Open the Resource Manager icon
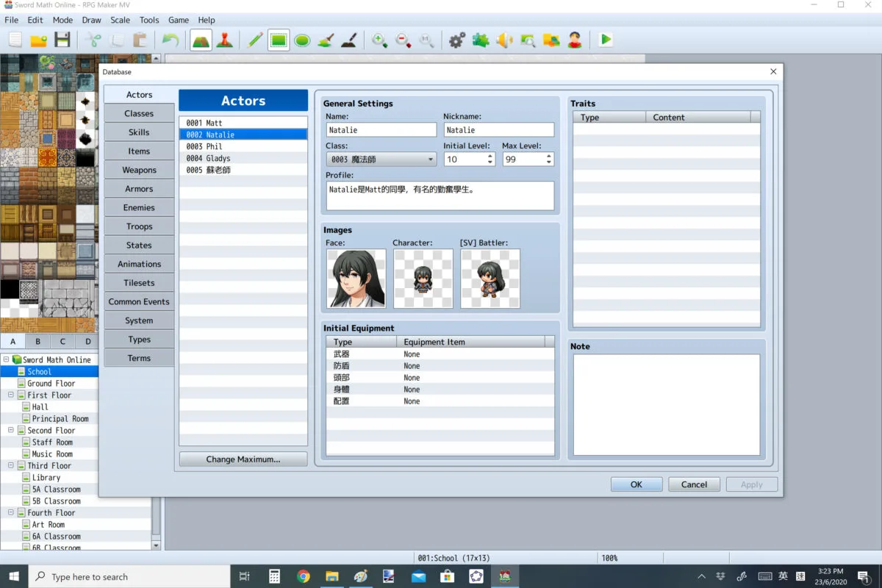Image resolution: width=882 pixels, height=588 pixels. (551, 40)
